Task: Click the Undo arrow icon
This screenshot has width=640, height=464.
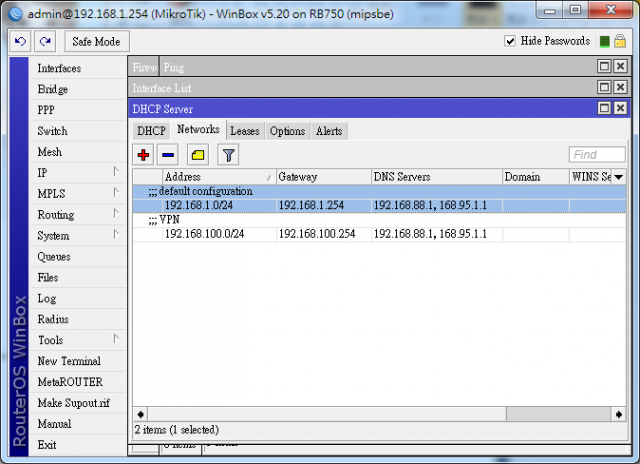Action: 20,41
